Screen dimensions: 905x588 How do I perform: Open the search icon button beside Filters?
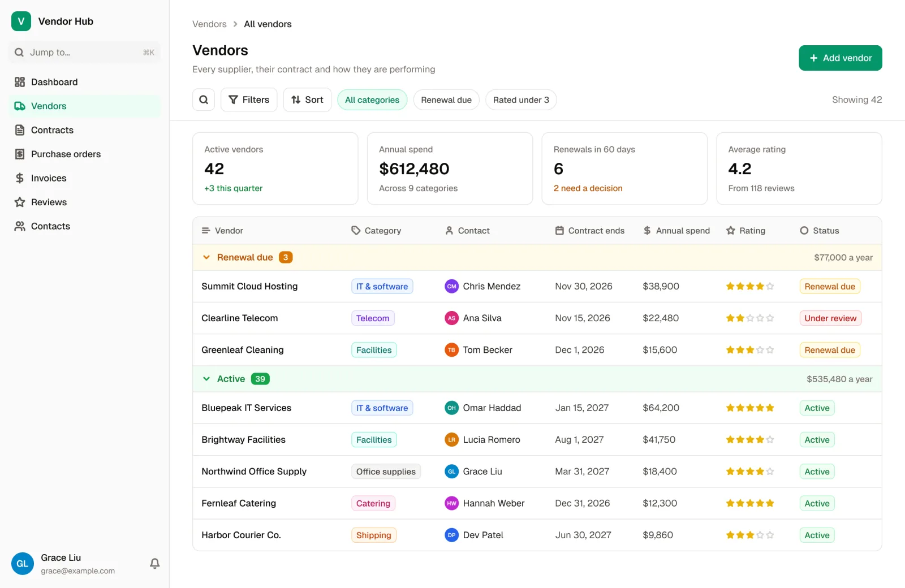[204, 100]
